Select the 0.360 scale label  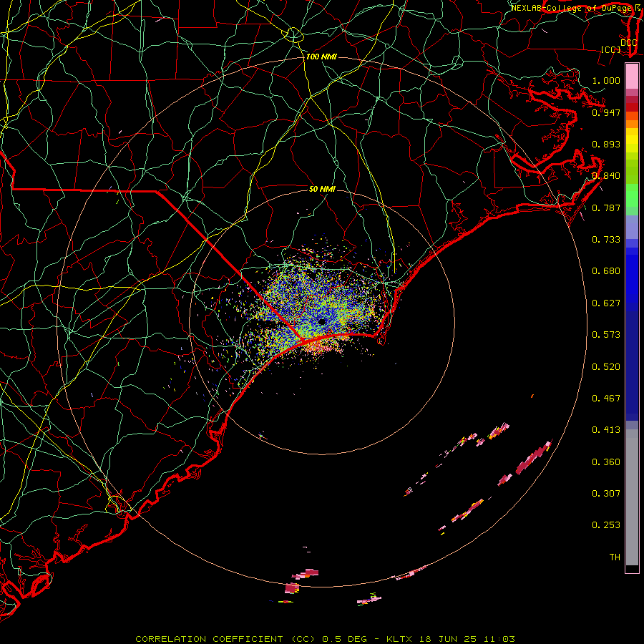[x=606, y=462]
